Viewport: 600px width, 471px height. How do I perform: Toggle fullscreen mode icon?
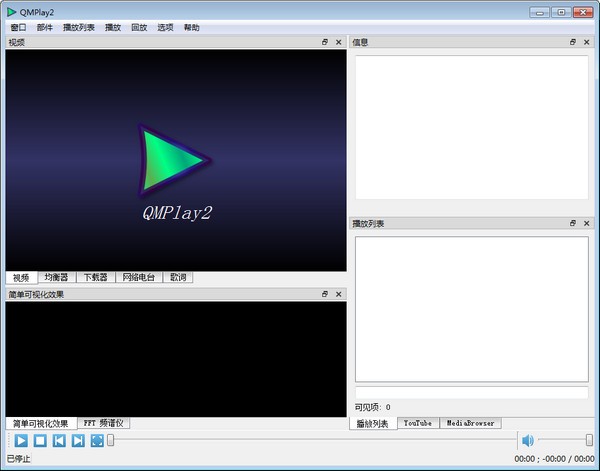(97, 441)
